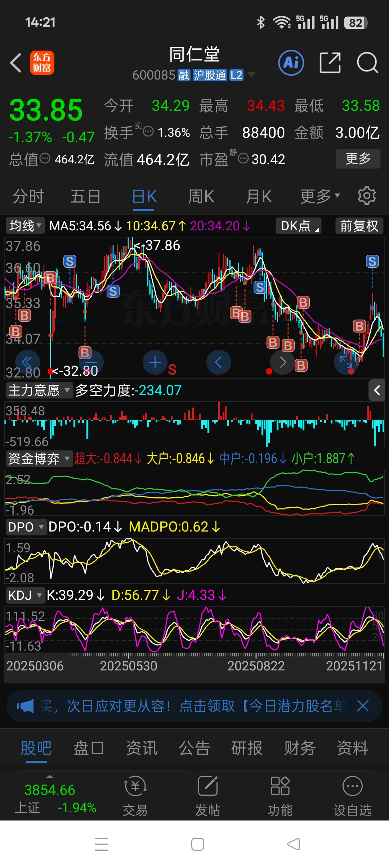Open the 研报 tab

point(247,749)
